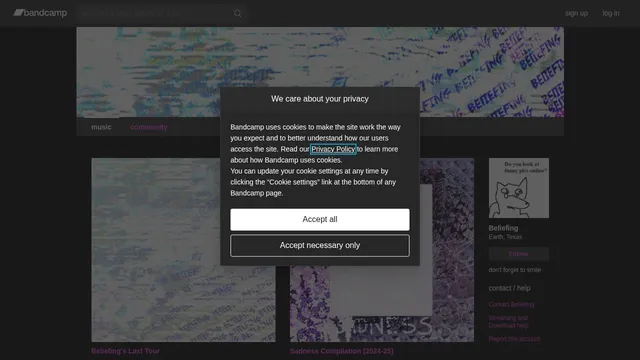The image size is (640, 360).
Task: Open Beliefing's Last Tour album cover
Action: [x=183, y=250]
